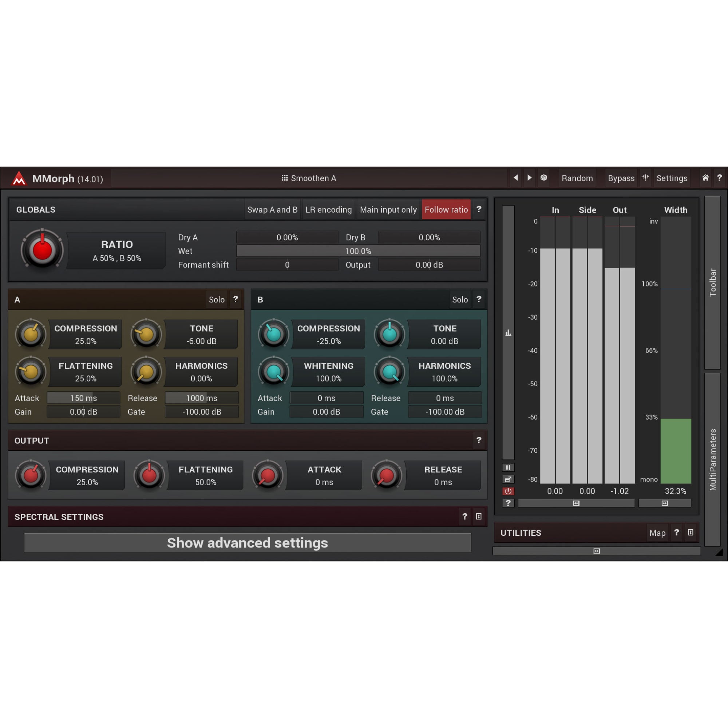This screenshot has height=728, width=728.
Task: Open help for the GLOBALS panel
Action: 479,209
